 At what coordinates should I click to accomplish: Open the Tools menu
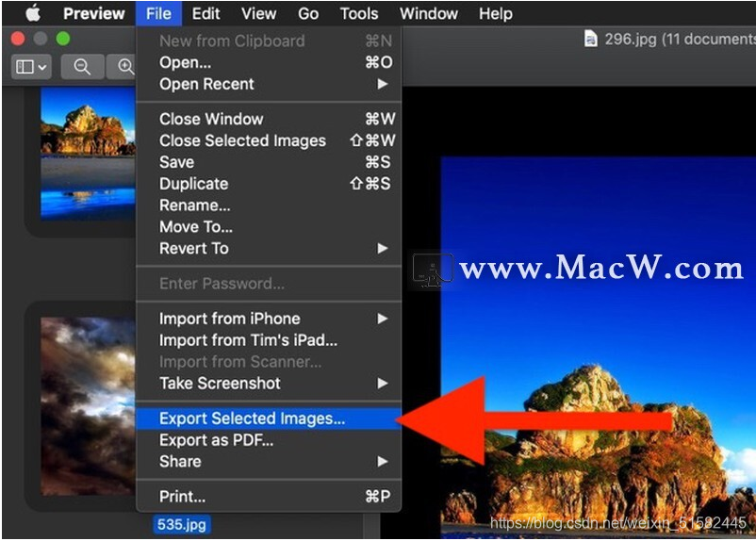(x=359, y=13)
